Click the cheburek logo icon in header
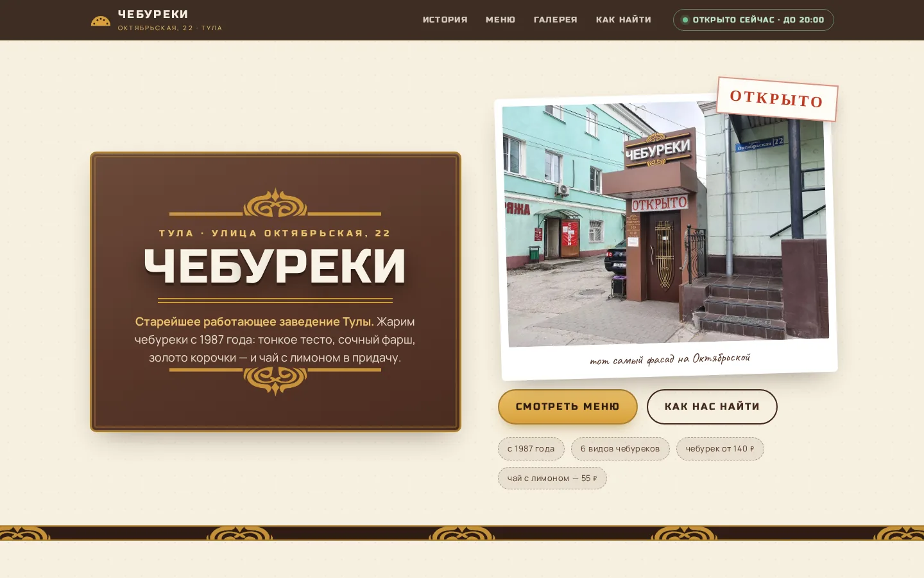 point(101,21)
